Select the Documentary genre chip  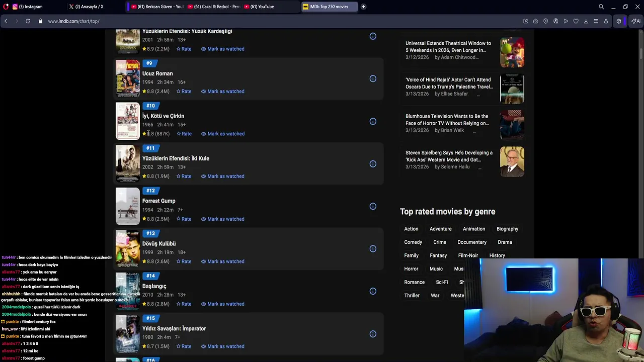click(x=472, y=242)
